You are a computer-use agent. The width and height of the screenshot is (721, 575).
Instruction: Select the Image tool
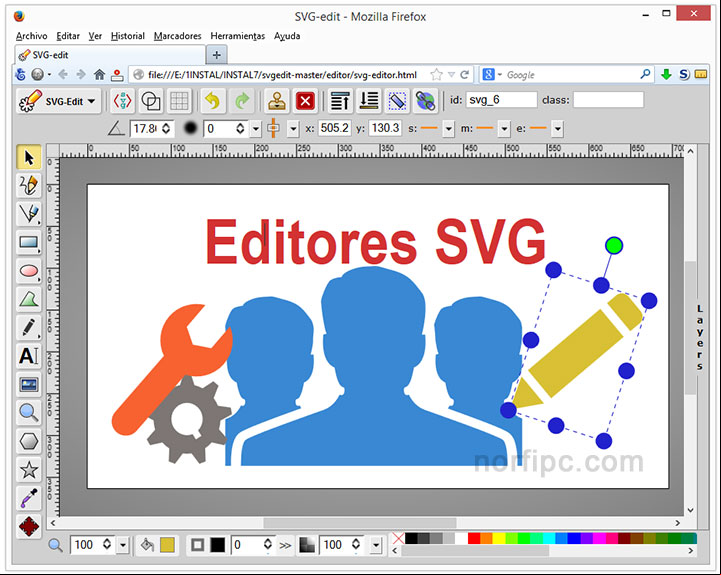click(29, 385)
